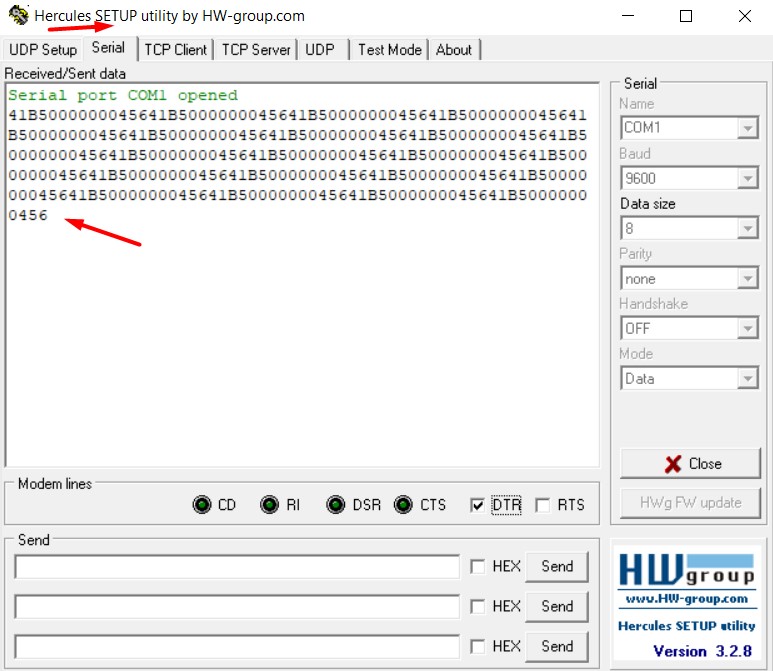Click the last received data line '0456'
Screen dimensions: 773x671
click(x=28, y=215)
